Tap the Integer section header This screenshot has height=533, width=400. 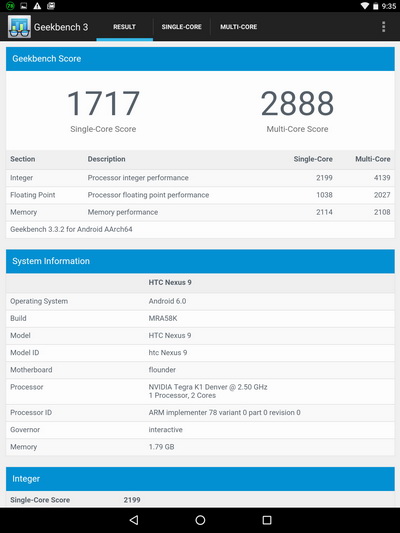coord(200,479)
